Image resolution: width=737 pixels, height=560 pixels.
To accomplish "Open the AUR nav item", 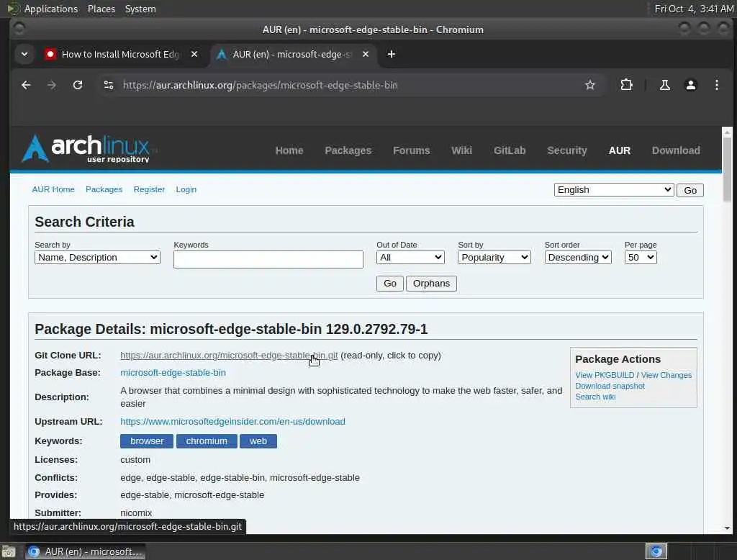I will [620, 150].
